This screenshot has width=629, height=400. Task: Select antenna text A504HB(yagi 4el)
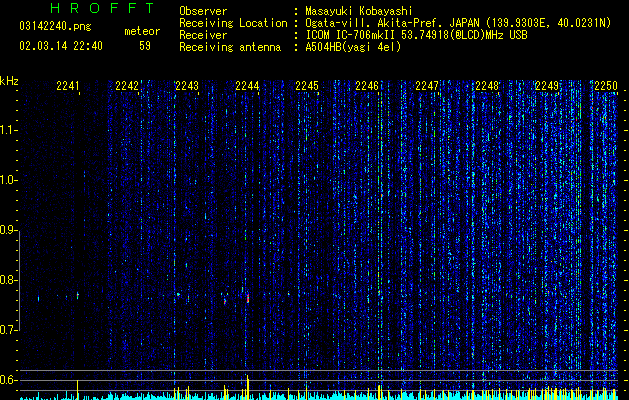[x=353, y=47]
